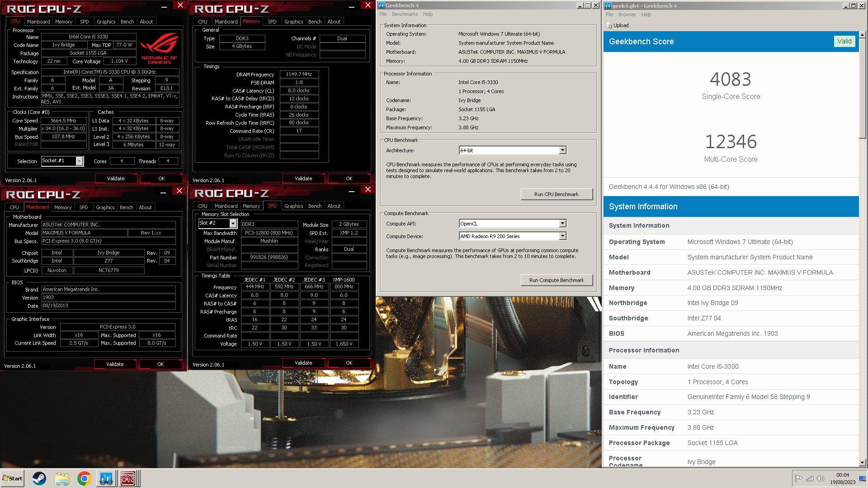Open Steam from the taskbar
The width and height of the screenshot is (868, 488).
point(39,479)
